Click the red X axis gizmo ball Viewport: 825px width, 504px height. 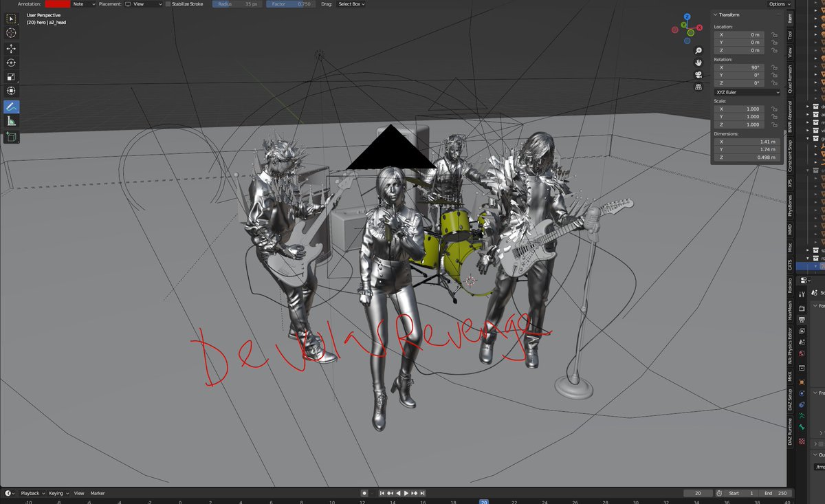pos(699,27)
